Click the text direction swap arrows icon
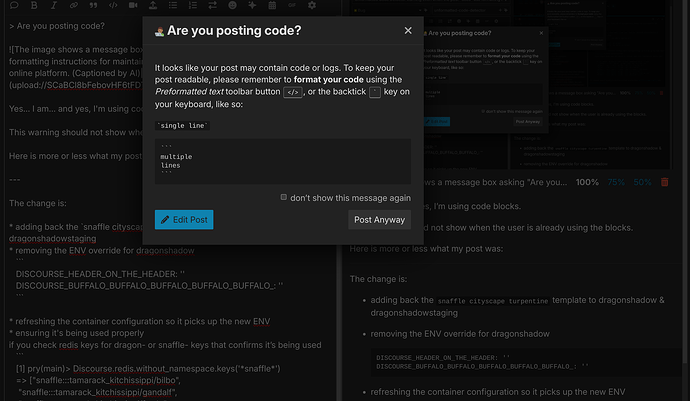Screen dimensions: 690x401 pos(213,5)
